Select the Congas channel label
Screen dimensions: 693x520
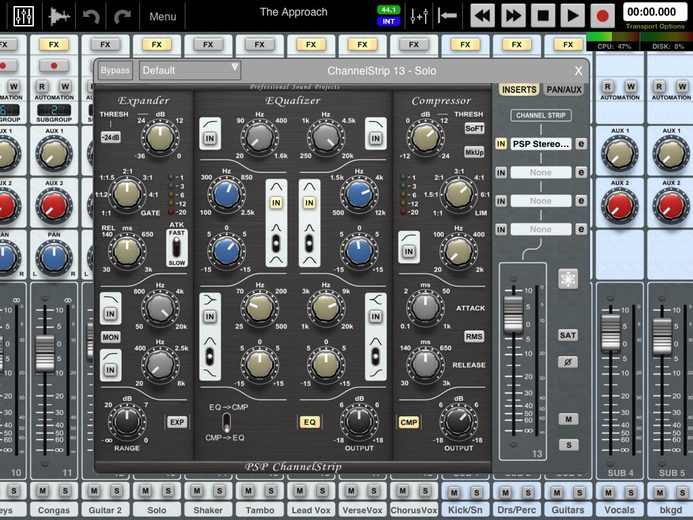point(53,510)
